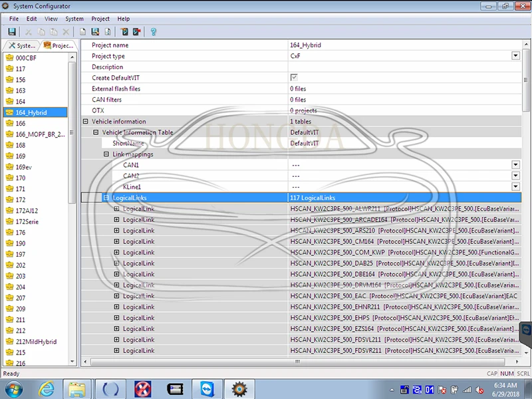Click the OTX '0 projects' value
This screenshot has width=532, height=399.
[x=303, y=110]
